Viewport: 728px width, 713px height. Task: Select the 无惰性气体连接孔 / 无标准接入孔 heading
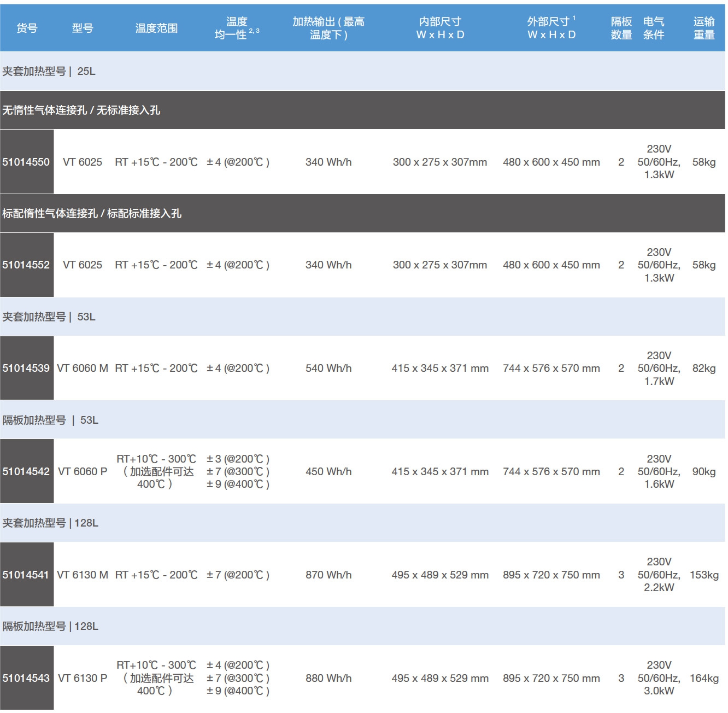point(363,110)
